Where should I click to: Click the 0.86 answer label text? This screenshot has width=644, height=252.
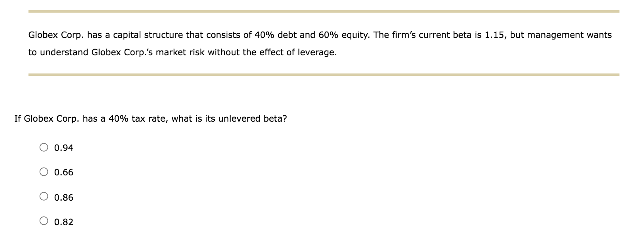[x=63, y=197]
